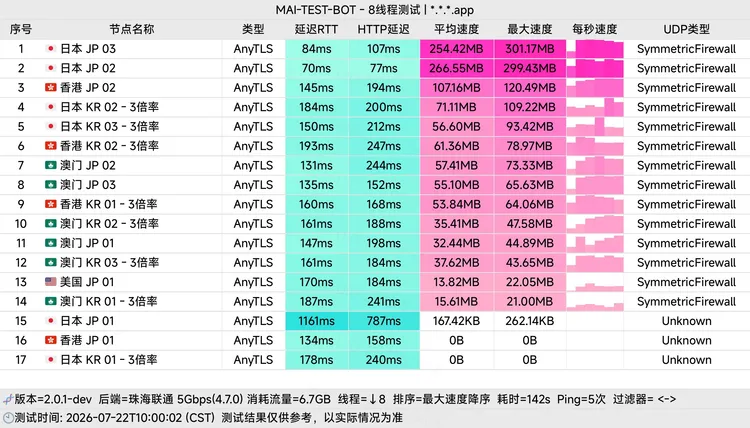This screenshot has width=750, height=428.
Task: Click the 序号 column header
Action: pos(21,29)
